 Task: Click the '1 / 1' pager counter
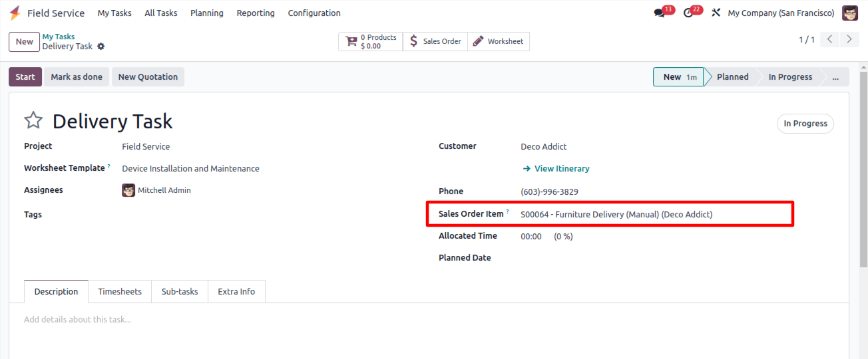click(x=807, y=40)
